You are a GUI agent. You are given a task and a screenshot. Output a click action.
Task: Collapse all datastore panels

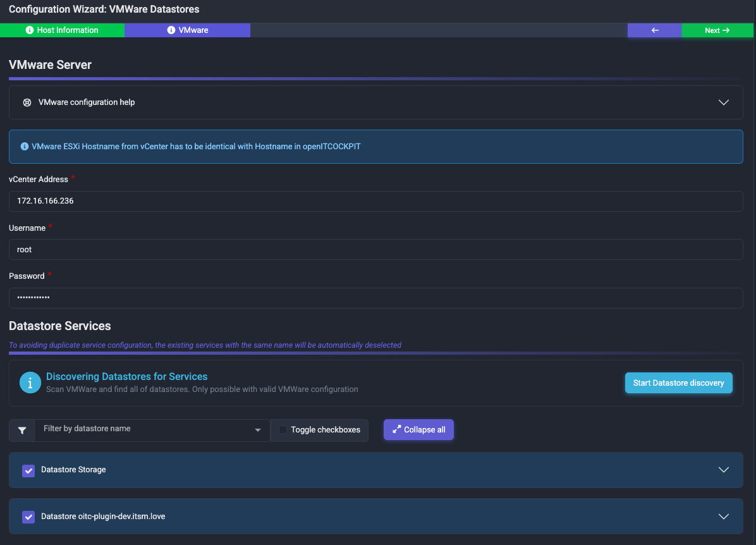coord(418,430)
